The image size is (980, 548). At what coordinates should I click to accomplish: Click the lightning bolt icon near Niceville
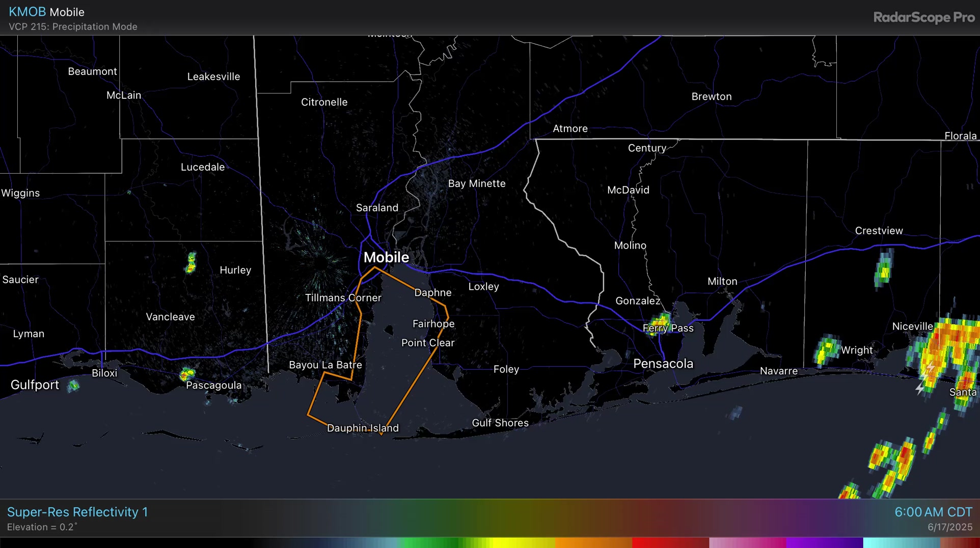[x=930, y=367]
